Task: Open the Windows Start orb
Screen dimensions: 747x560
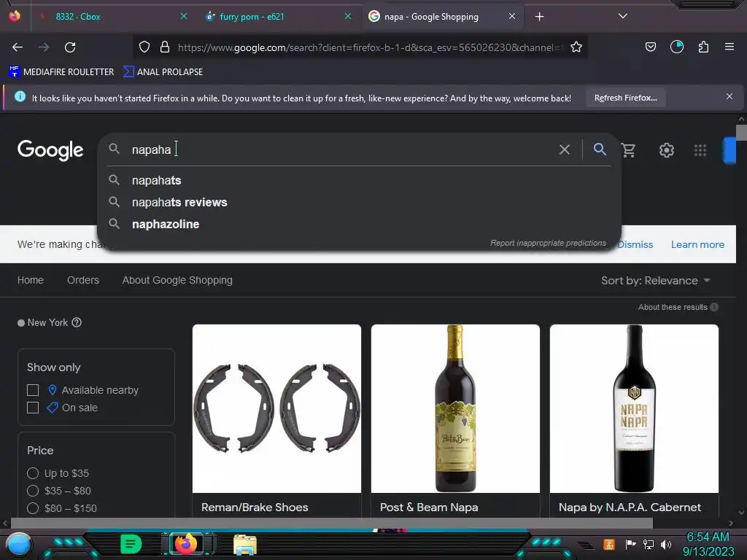Action: point(19,545)
